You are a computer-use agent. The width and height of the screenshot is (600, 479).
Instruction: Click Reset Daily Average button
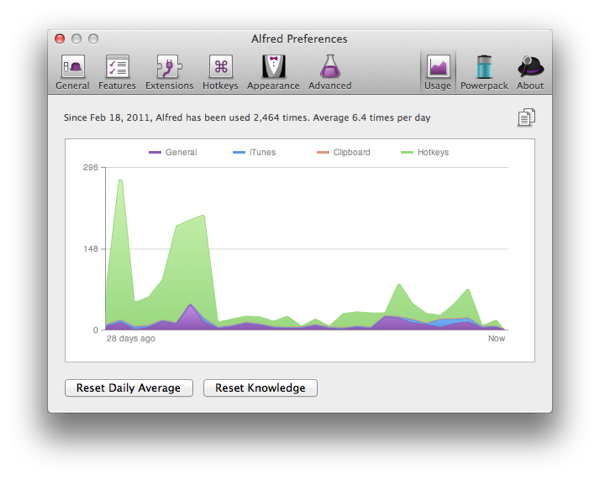tap(129, 388)
